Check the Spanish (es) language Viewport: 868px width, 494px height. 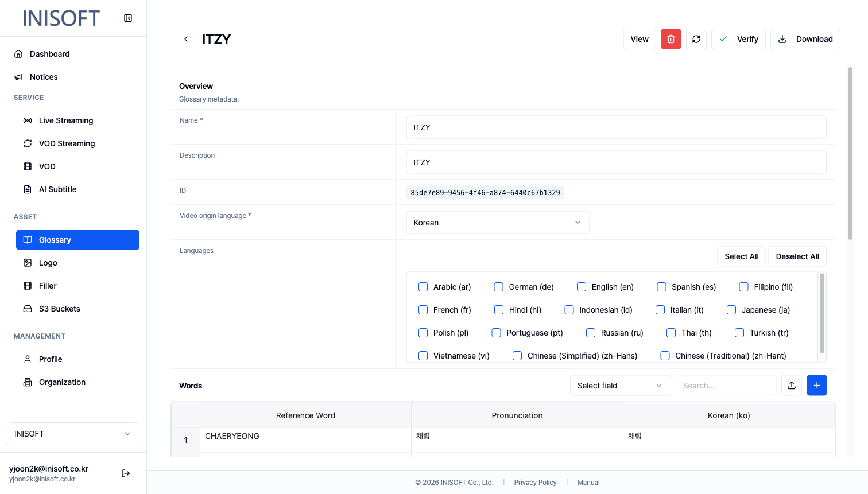(661, 287)
